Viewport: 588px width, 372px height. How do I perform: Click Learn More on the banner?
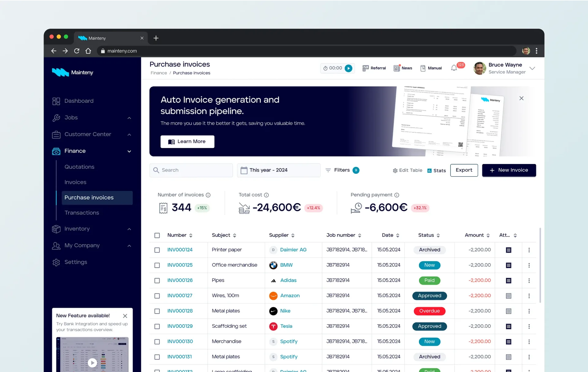pos(187,142)
